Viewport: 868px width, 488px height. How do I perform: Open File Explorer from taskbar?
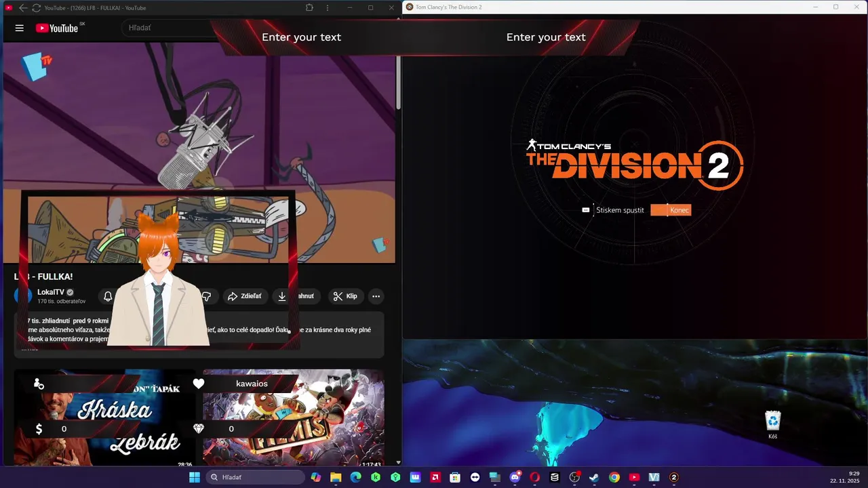336,477
